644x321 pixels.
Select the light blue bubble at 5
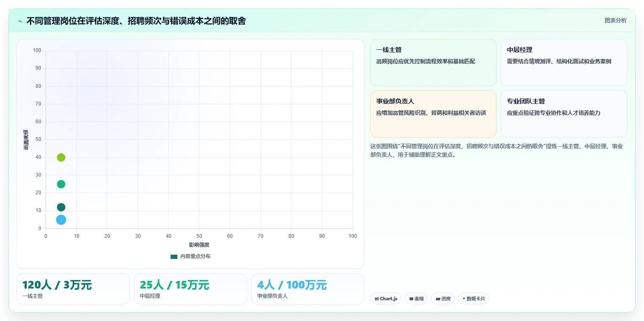pyautogui.click(x=61, y=220)
